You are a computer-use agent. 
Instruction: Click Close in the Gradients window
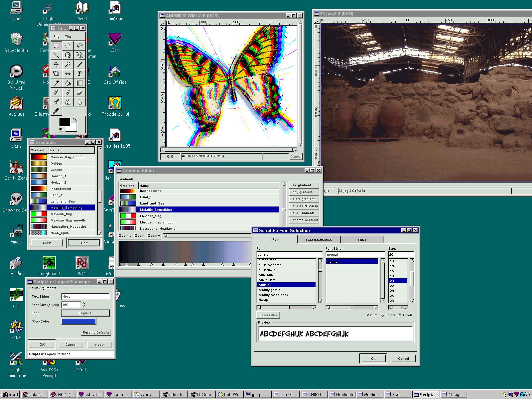[x=47, y=243]
